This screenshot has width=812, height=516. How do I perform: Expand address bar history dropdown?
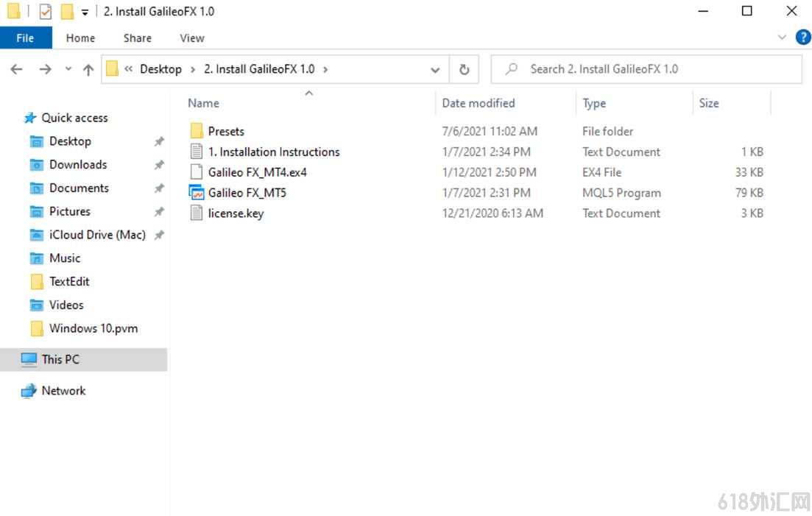coord(435,70)
